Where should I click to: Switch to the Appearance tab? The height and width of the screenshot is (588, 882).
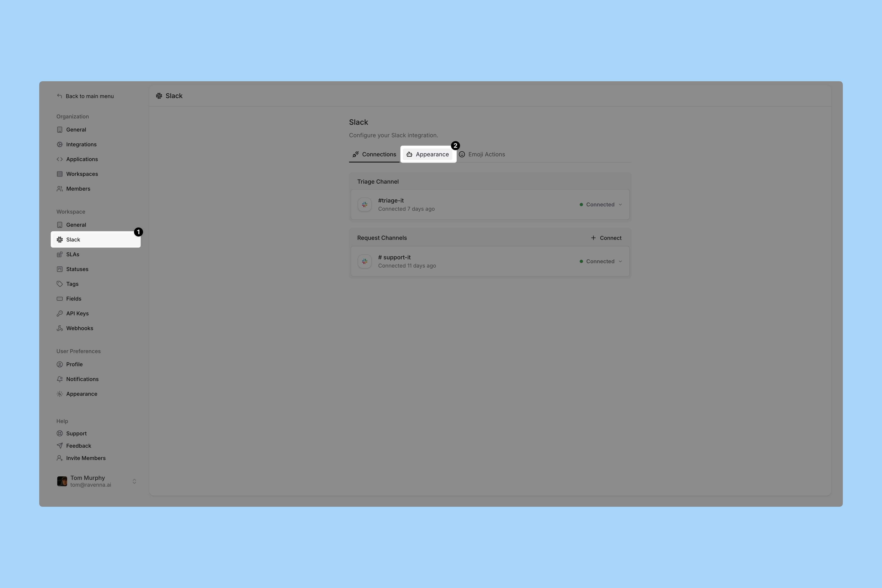click(428, 154)
